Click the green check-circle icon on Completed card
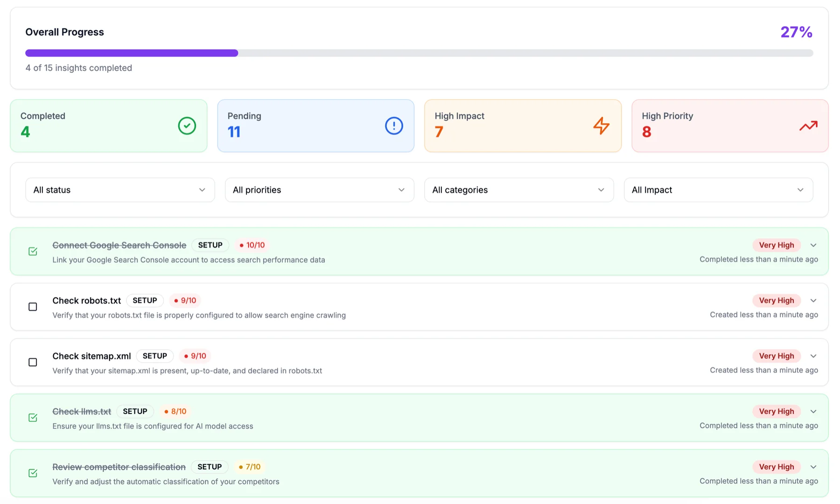Viewport: 840px width, 504px height. click(187, 126)
